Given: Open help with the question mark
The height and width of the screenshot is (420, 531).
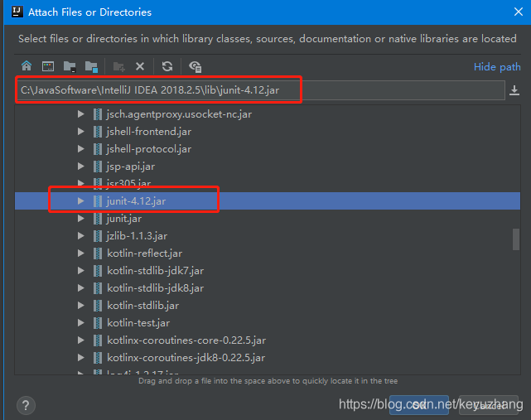Looking at the screenshot, I should 26,405.
